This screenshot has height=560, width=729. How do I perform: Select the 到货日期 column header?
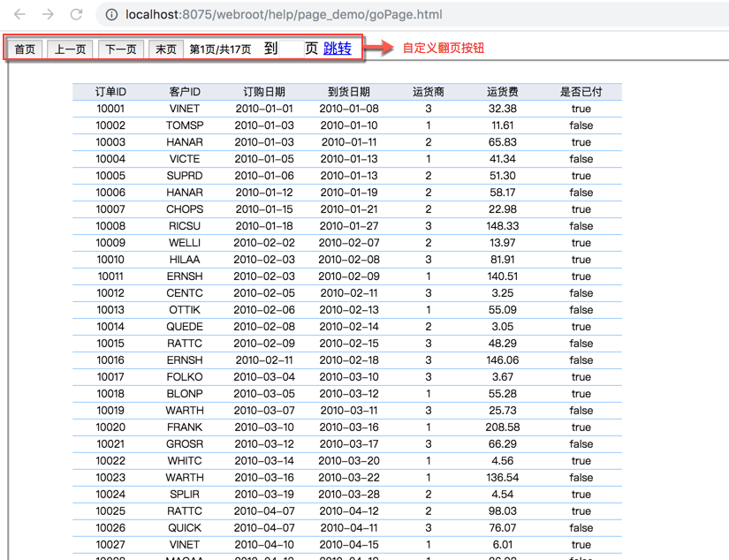[348, 92]
